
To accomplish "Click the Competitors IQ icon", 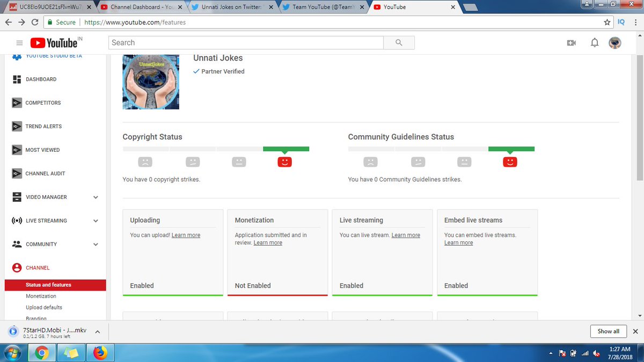I will tap(17, 103).
